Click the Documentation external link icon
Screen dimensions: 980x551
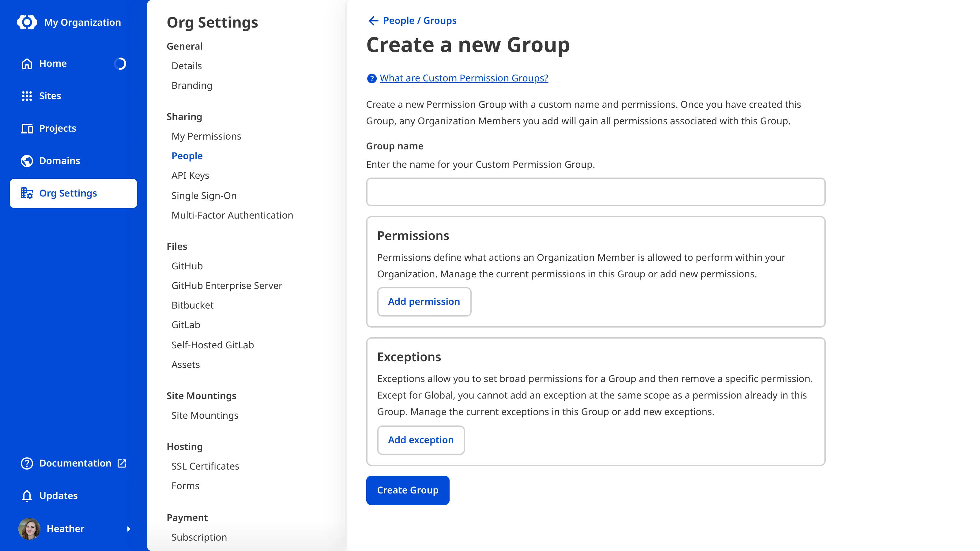pos(122,463)
